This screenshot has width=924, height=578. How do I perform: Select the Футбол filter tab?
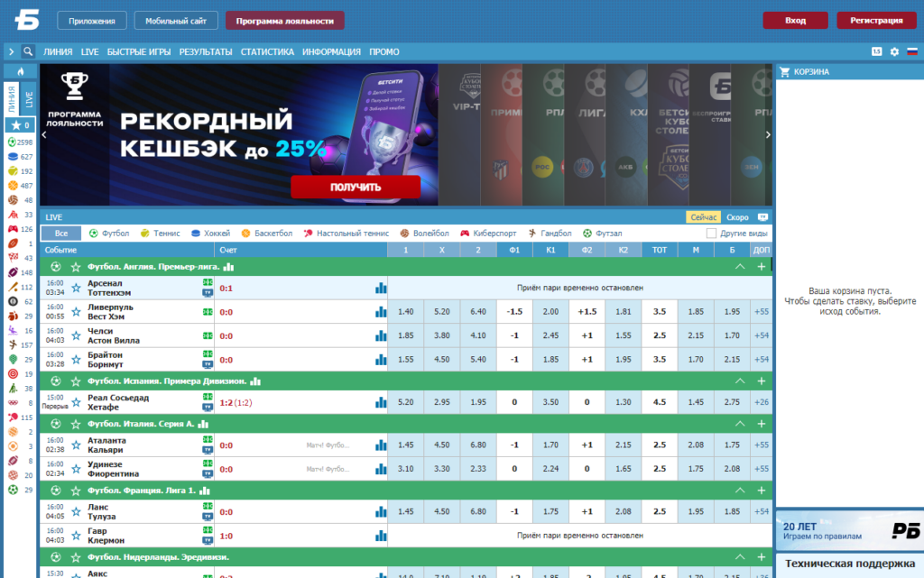click(109, 233)
